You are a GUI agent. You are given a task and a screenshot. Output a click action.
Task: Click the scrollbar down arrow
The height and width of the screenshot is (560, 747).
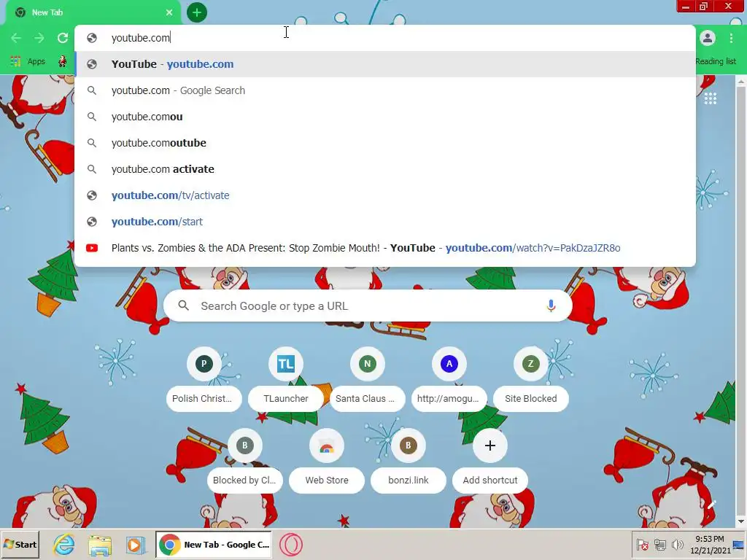(741, 522)
